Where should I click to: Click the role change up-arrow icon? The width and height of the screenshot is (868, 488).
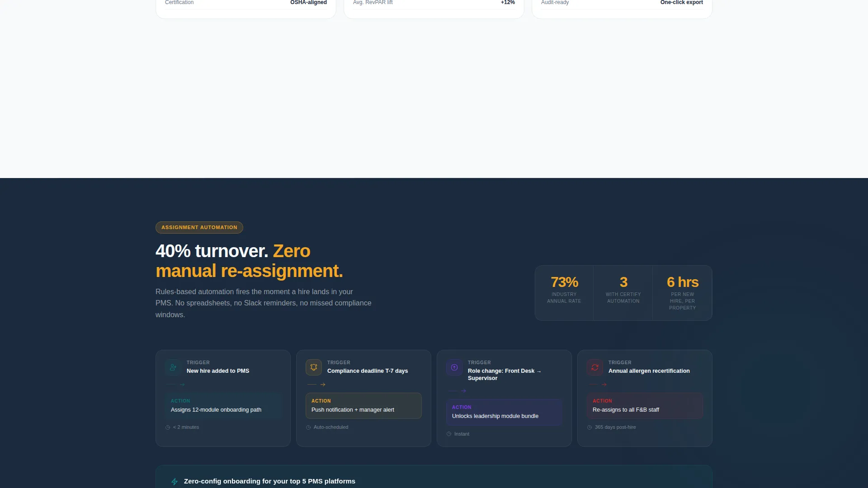tap(454, 367)
